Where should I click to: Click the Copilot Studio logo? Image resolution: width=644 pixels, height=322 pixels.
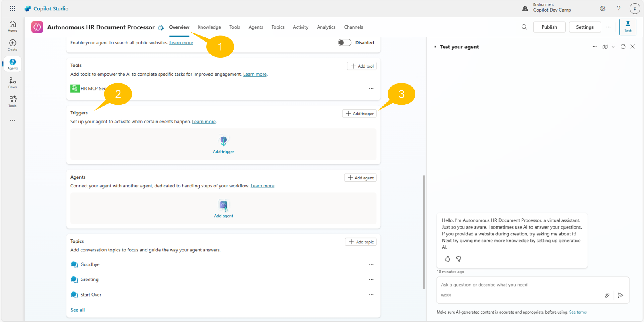point(27,8)
